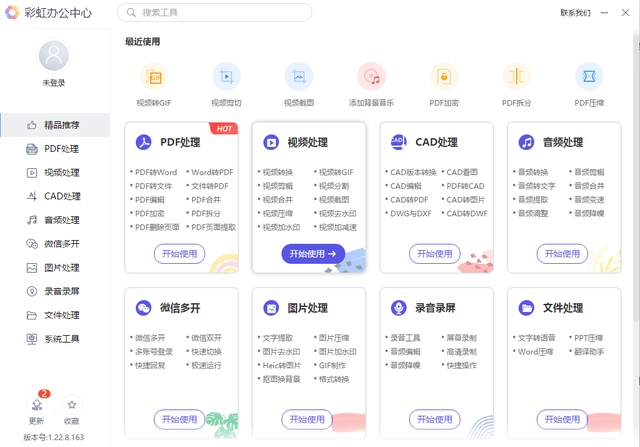
Task: Click the vertical scrollbar on the right
Action: point(637,176)
